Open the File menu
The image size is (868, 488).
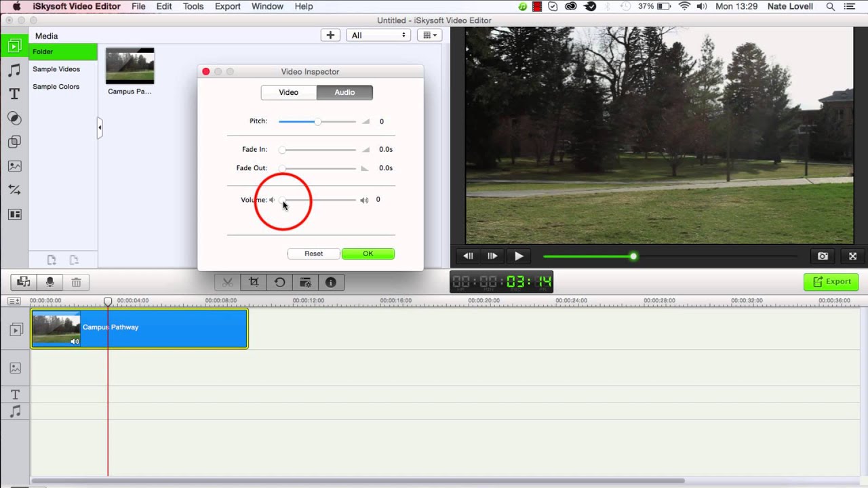(x=138, y=6)
